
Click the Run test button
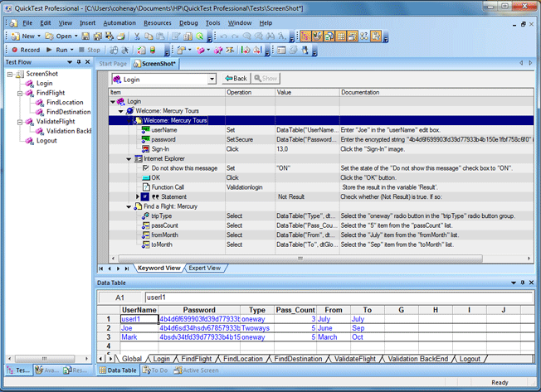pos(56,50)
